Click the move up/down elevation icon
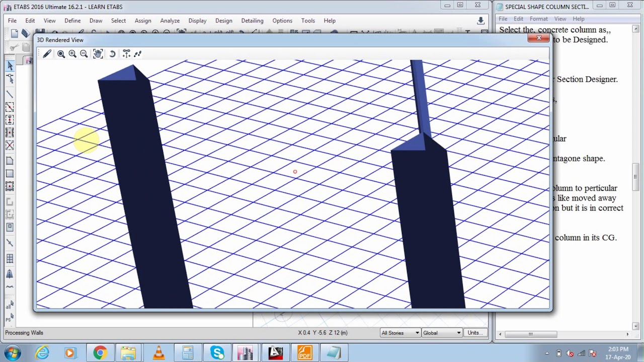The width and height of the screenshot is (644, 362). 126,54
